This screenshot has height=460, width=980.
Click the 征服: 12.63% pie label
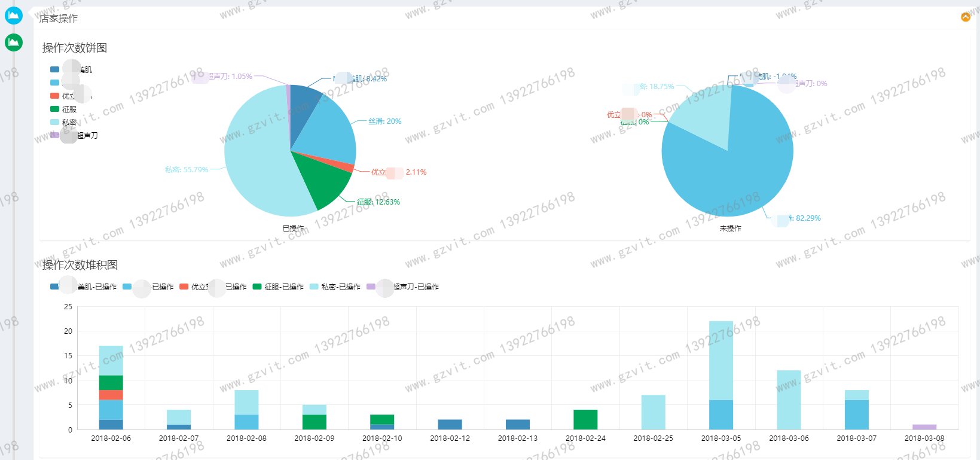(x=378, y=202)
